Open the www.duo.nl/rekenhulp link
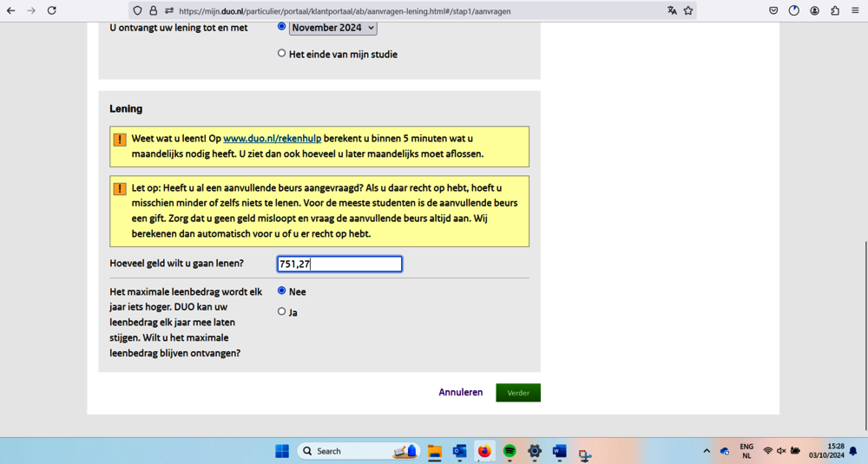868x464 pixels. click(x=272, y=139)
